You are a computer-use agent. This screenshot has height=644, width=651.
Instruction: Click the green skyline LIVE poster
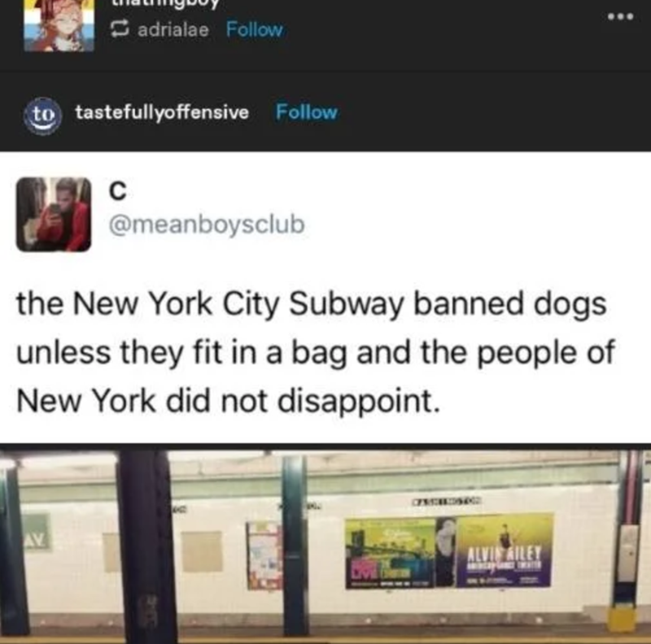[x=391, y=554]
